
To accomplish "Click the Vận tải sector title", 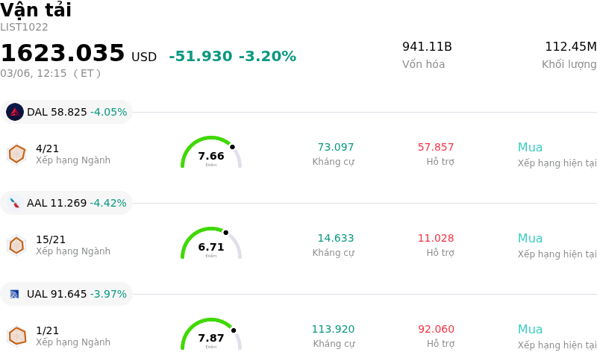I will 36,10.
